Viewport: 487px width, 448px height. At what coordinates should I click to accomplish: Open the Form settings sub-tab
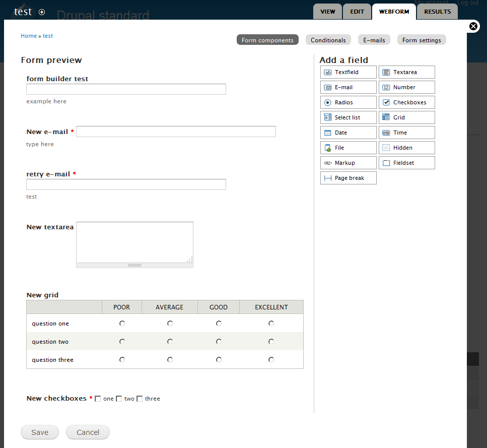click(422, 40)
